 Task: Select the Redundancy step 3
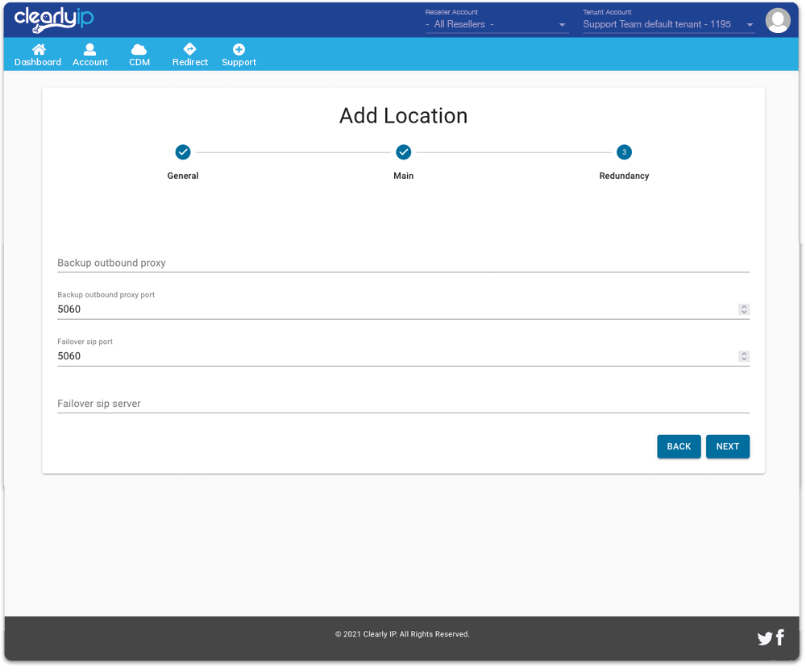pyautogui.click(x=624, y=152)
